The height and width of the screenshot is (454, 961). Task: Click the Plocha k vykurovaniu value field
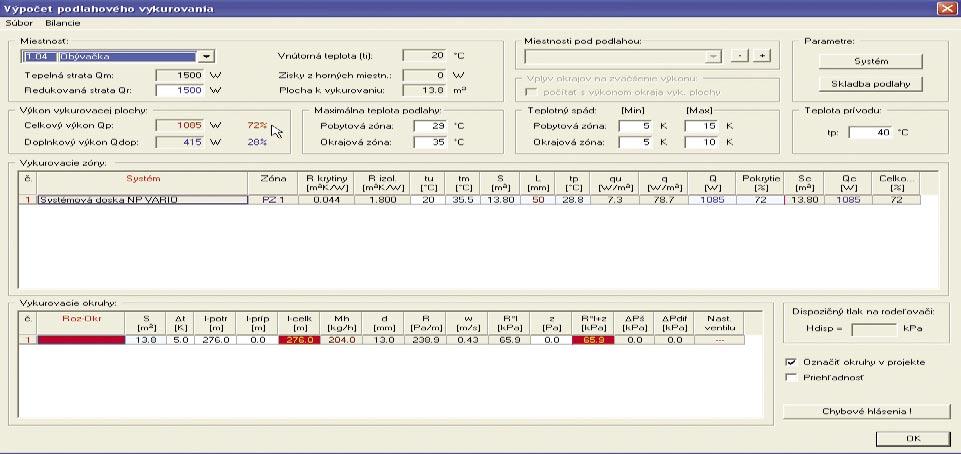pos(424,91)
